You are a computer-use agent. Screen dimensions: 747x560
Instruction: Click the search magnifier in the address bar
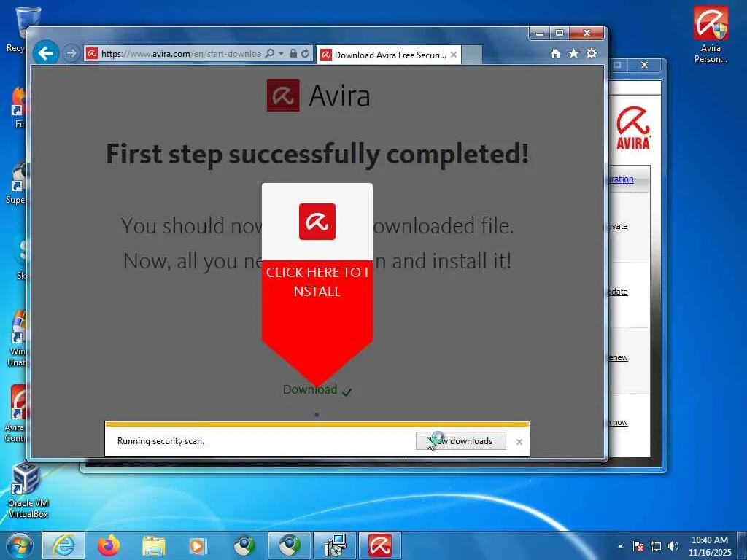tap(270, 53)
